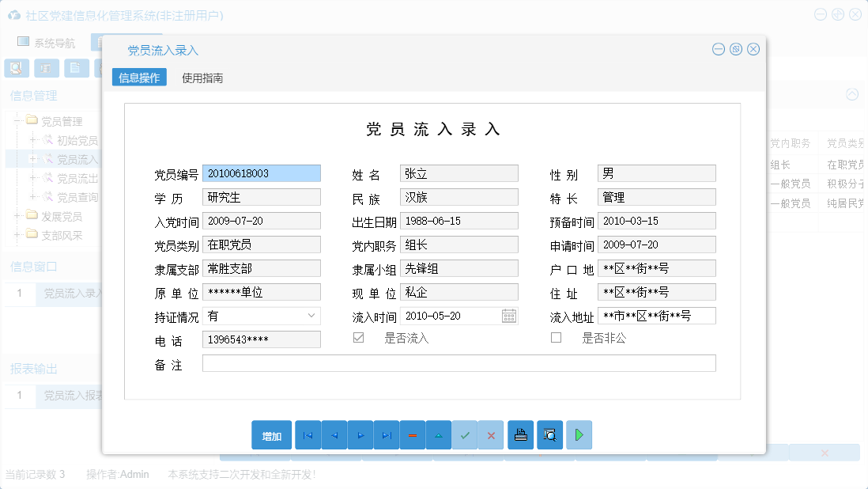Jump to the last record

tap(387, 434)
